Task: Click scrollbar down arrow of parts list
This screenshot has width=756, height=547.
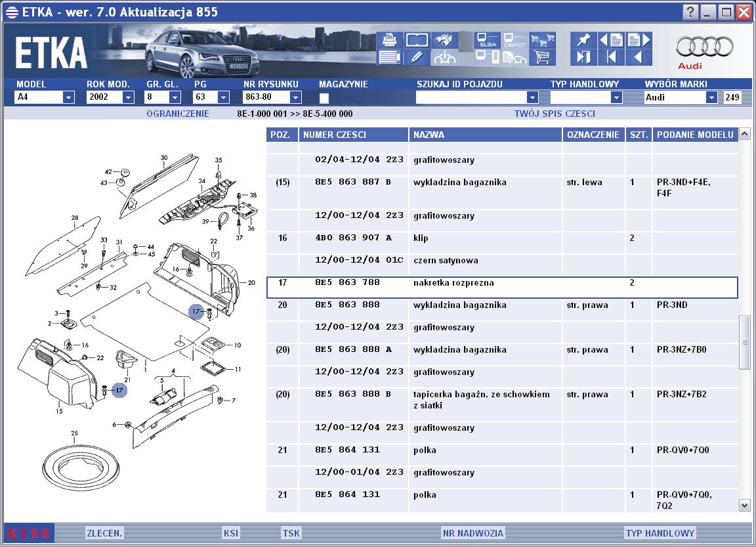Action: click(744, 506)
